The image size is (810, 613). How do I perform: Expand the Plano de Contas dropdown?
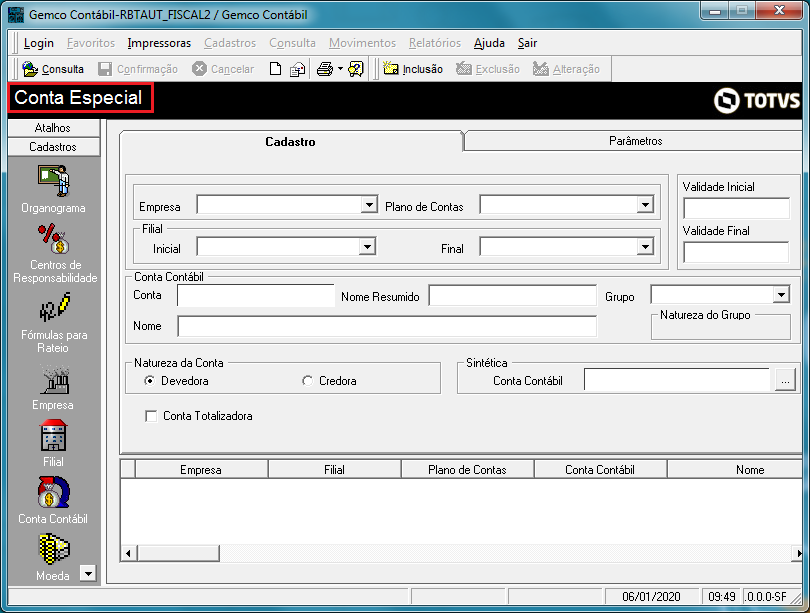[645, 205]
